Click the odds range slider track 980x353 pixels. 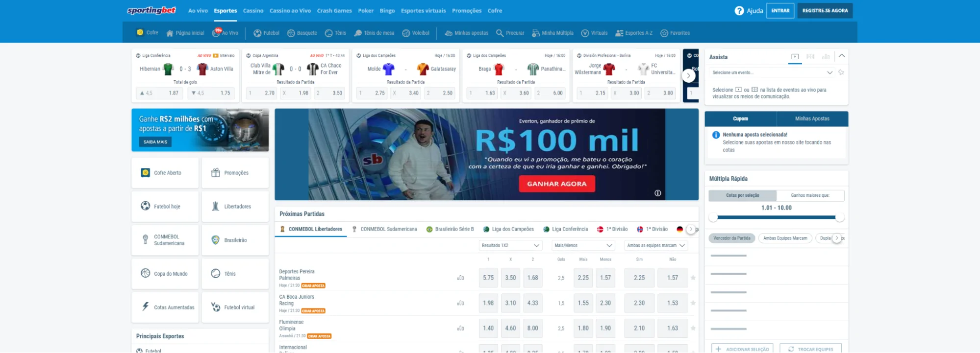click(777, 217)
